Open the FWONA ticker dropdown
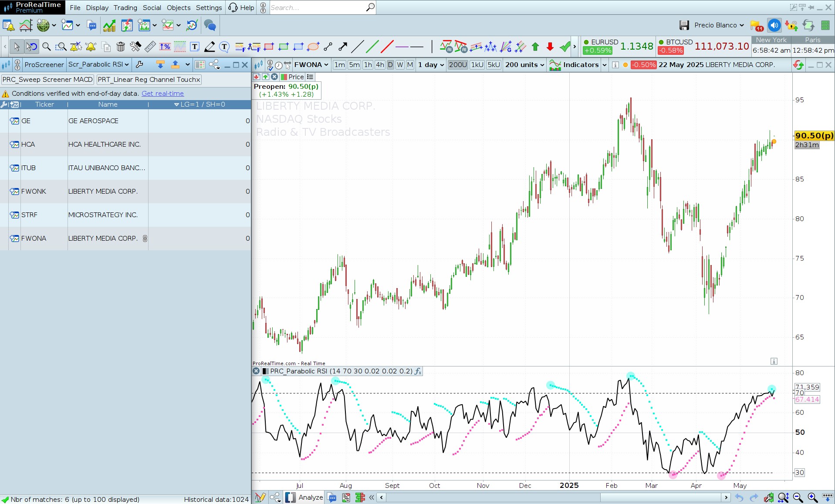Screen dimensions: 835x504 point(311,65)
